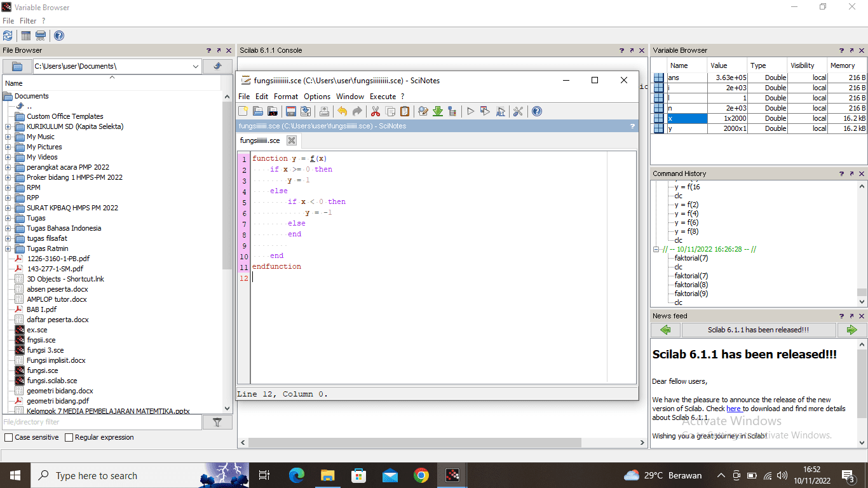868x488 pixels.
Task: Refresh the Variable Browser via toolbar icon
Action: [8, 36]
